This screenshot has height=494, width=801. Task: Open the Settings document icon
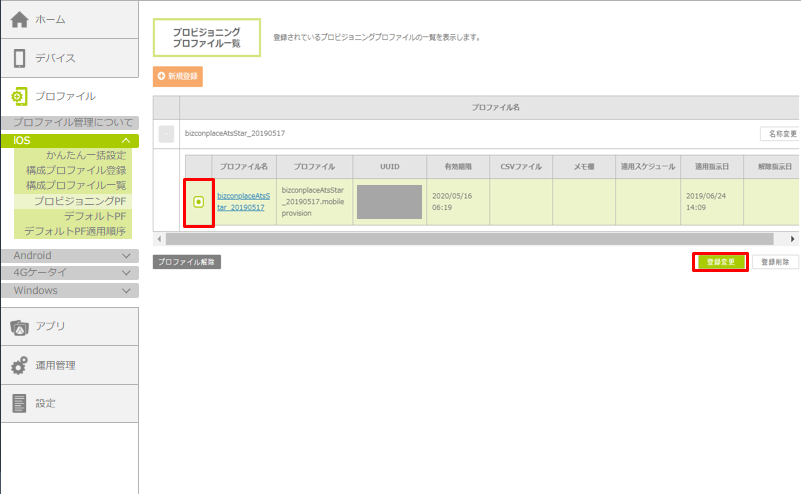point(19,403)
